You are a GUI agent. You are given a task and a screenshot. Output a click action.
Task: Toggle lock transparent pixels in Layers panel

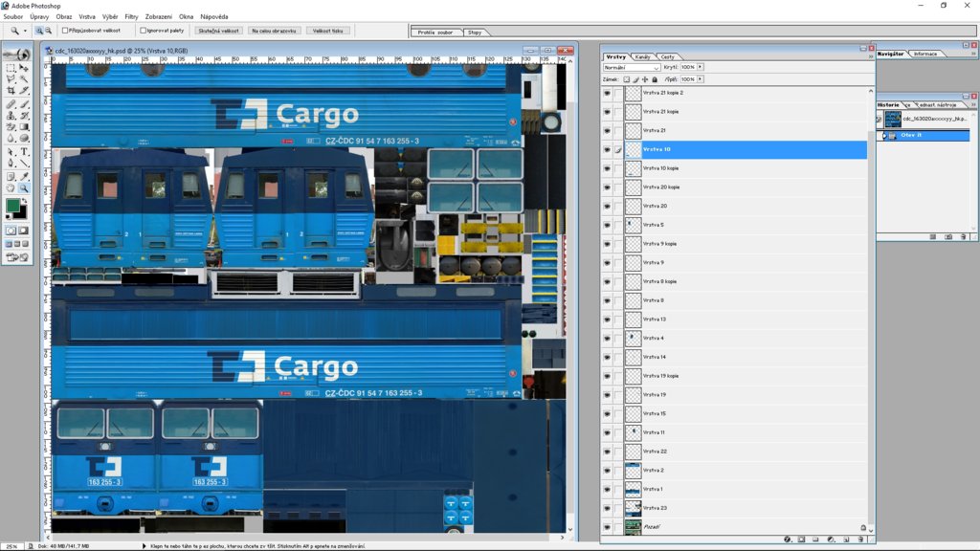[627, 79]
